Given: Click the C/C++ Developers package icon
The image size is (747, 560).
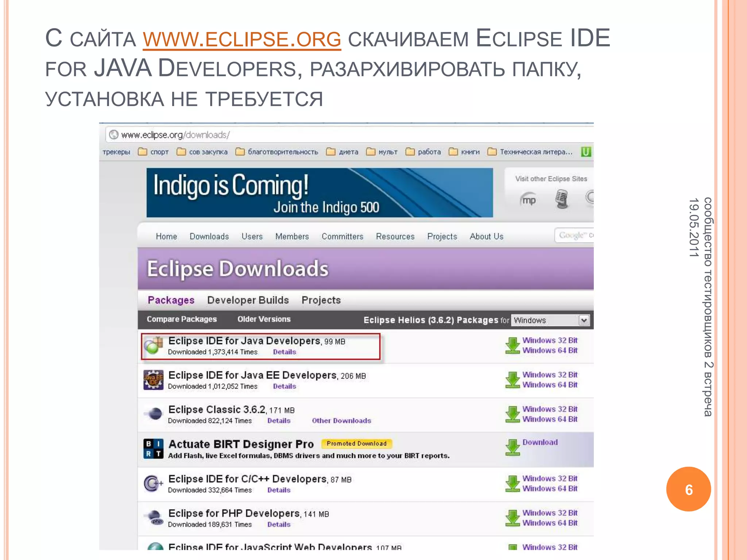Looking at the screenshot, I should 153,483.
